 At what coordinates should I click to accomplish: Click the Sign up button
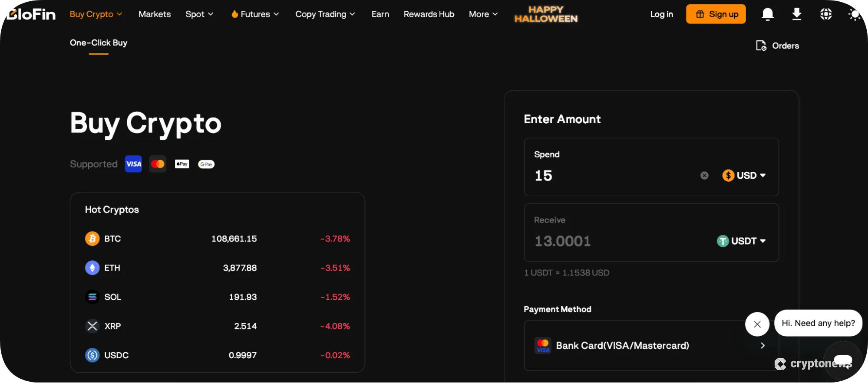(x=716, y=14)
